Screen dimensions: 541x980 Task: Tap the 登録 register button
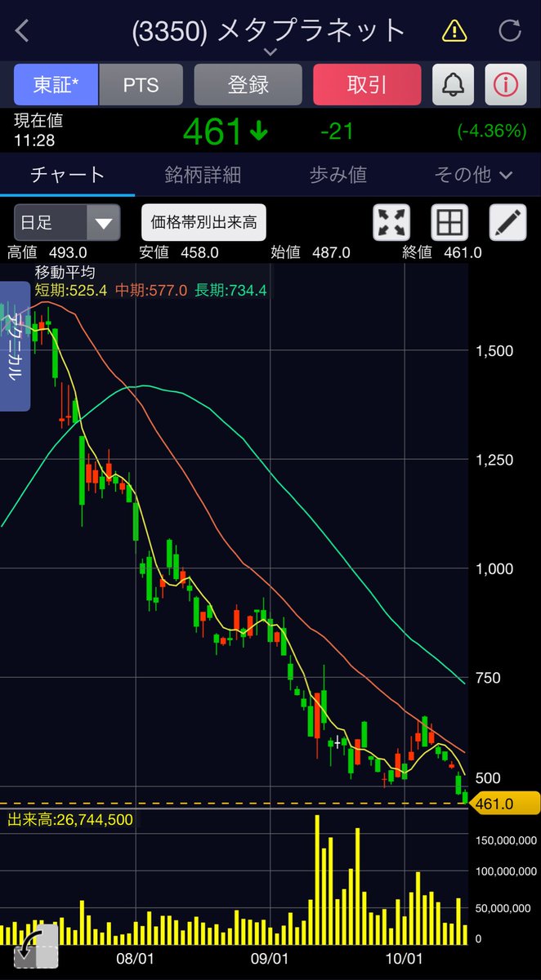click(248, 85)
